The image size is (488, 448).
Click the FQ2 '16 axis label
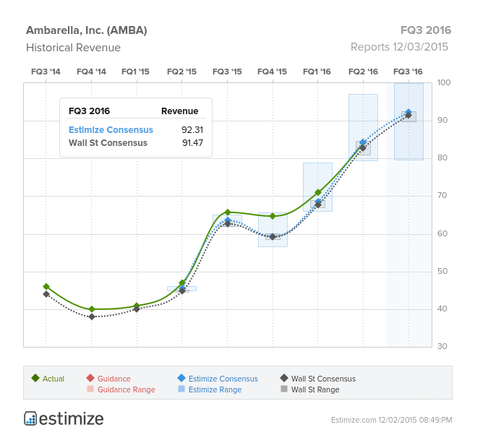tap(363, 72)
